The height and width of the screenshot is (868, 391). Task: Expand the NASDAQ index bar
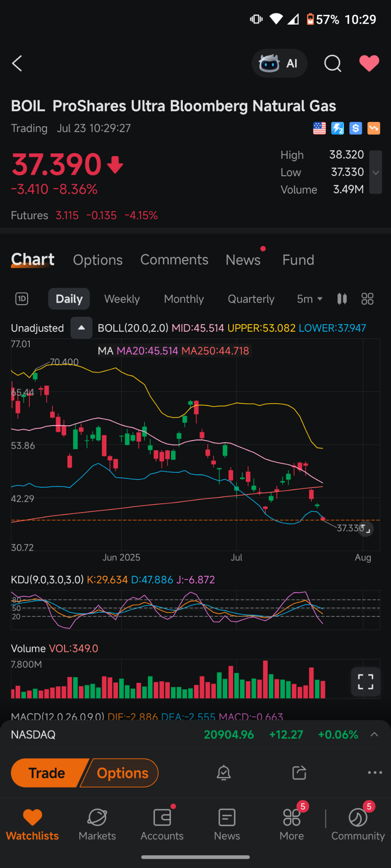click(x=374, y=735)
